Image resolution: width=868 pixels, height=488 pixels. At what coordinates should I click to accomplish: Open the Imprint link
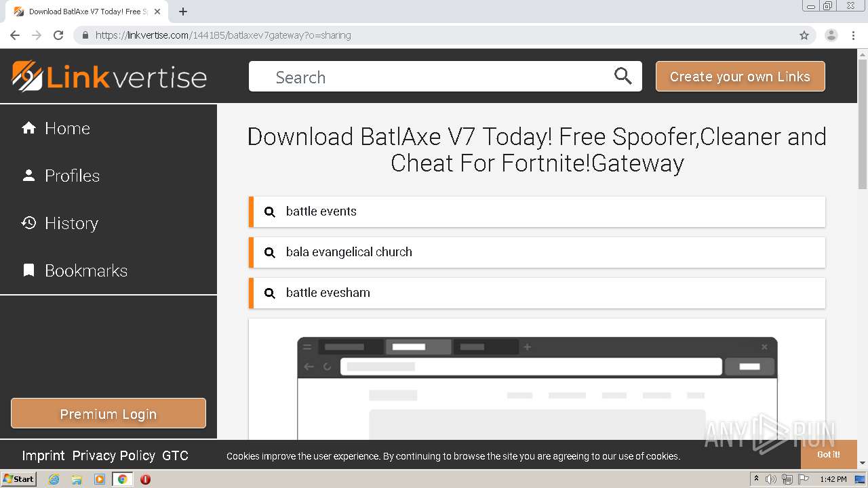[x=43, y=455]
